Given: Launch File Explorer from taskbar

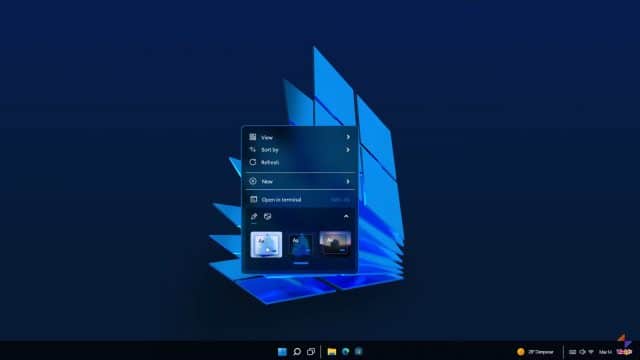Looking at the screenshot, I should pos(332,351).
